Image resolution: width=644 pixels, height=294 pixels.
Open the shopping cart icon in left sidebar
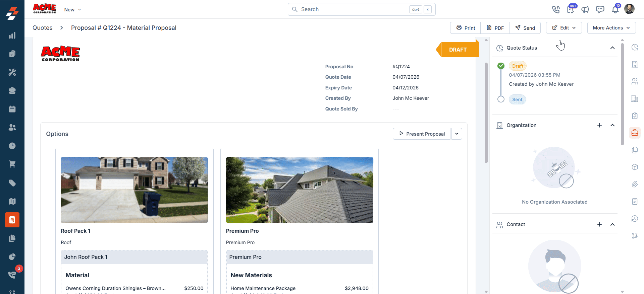[12, 164]
